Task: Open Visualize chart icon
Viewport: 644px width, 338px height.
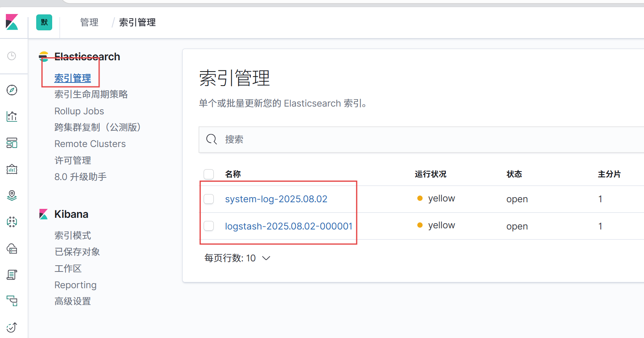Action: pos(12,116)
